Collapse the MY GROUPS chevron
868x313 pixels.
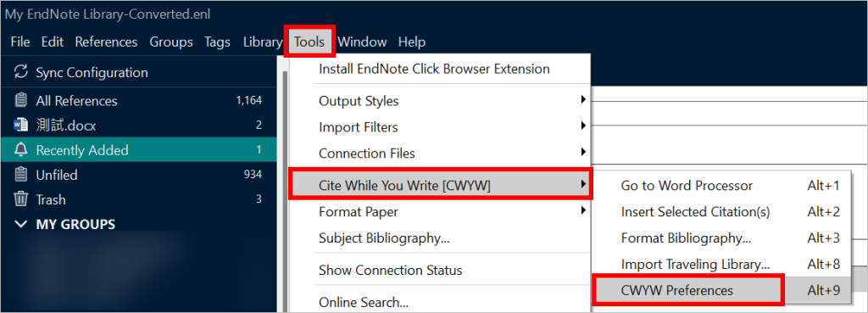pyautogui.click(x=21, y=225)
